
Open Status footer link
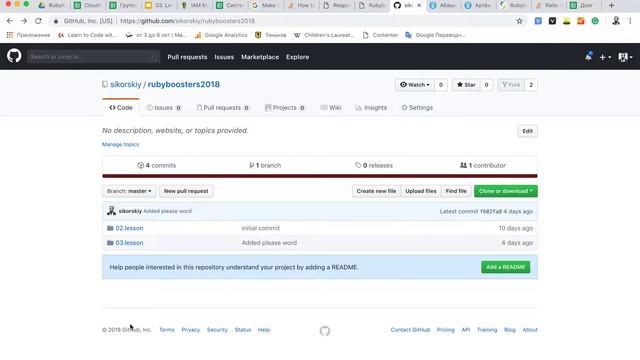coord(243,330)
